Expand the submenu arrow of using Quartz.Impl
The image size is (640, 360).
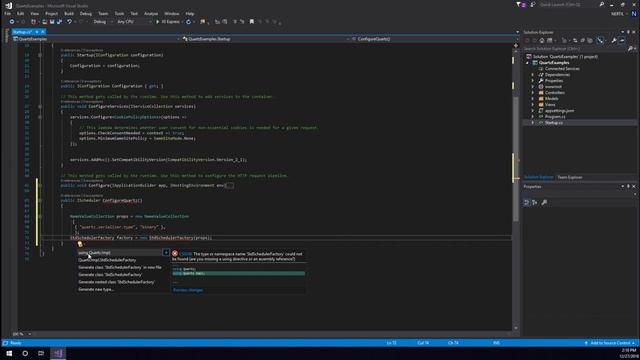pos(166,253)
